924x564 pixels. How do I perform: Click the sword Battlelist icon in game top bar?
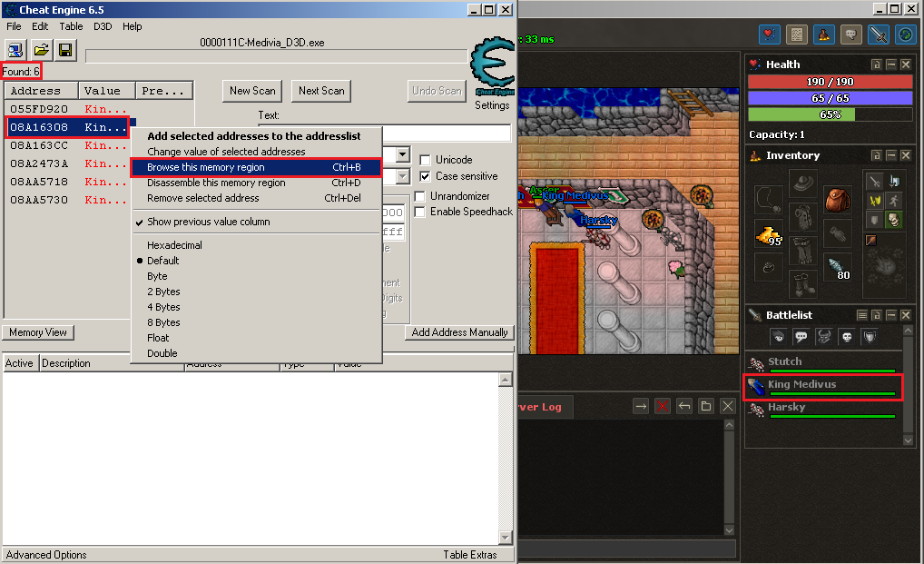pos(879,35)
